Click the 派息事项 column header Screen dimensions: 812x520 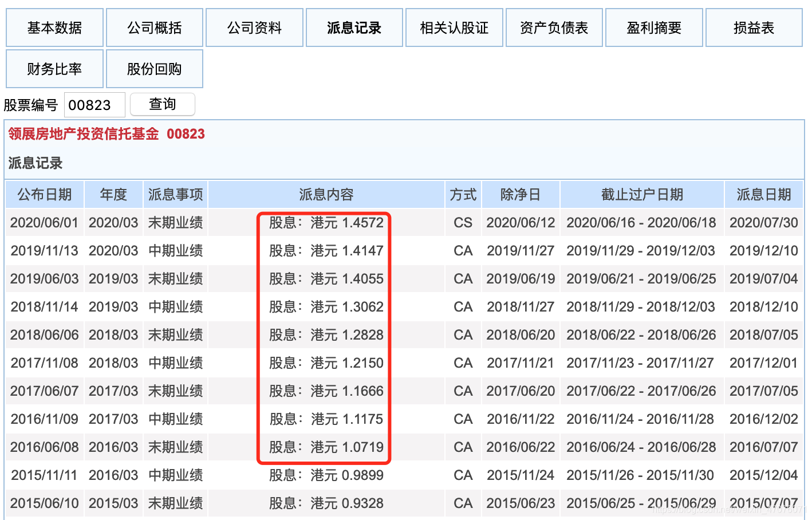point(175,195)
